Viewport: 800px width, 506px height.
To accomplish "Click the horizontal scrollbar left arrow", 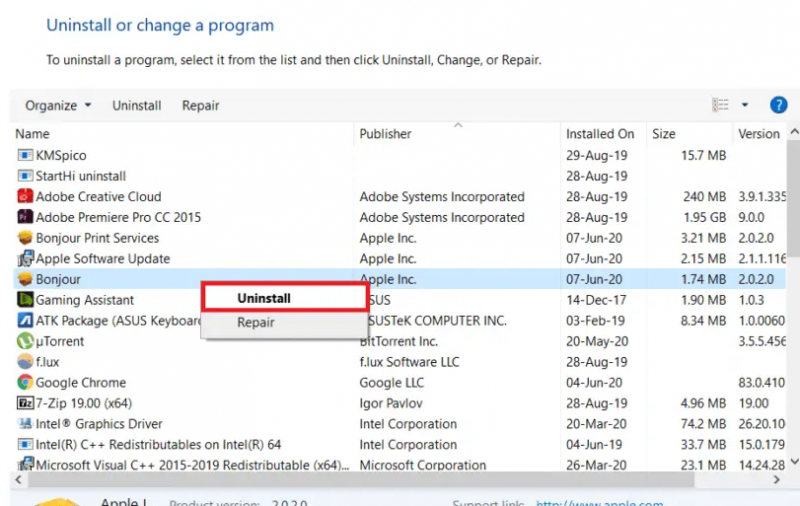I will coord(18,479).
